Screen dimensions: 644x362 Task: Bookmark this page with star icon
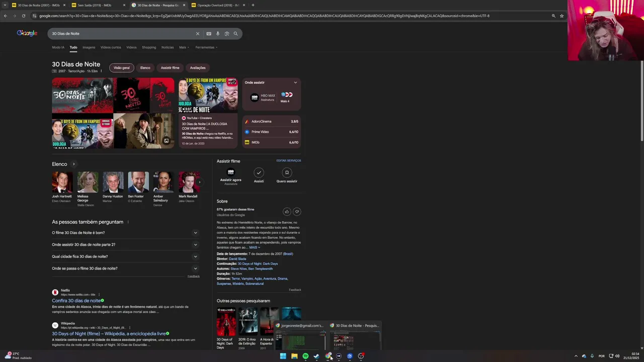(x=561, y=16)
